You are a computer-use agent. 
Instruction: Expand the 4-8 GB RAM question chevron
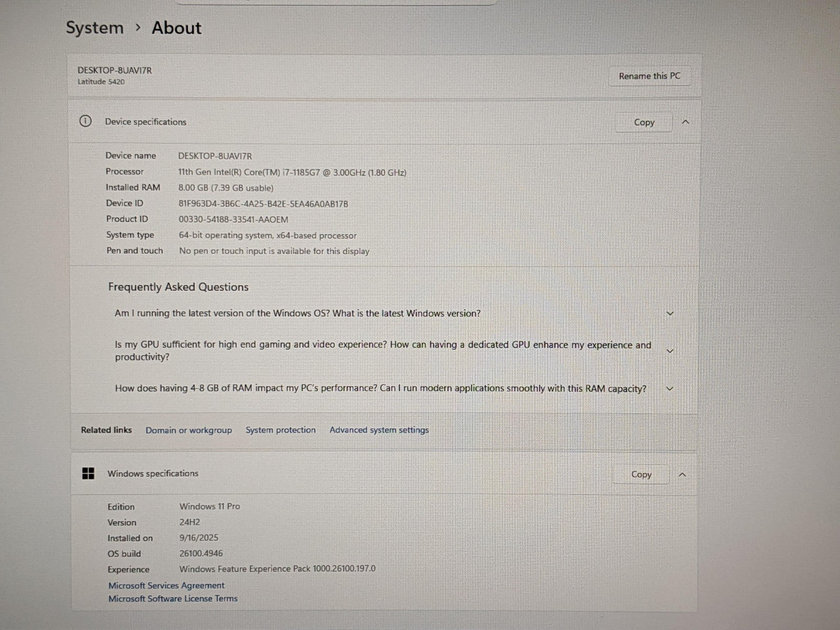pos(670,389)
